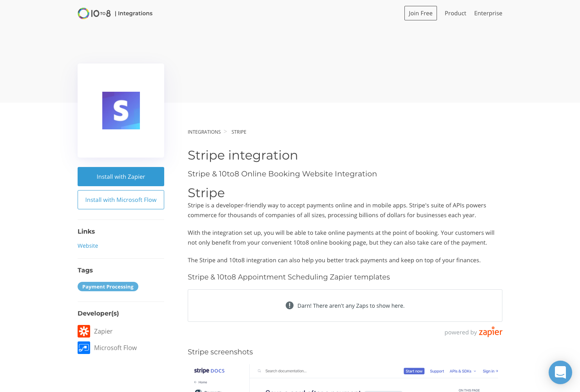Click the Stripe integration heading
580x392 pixels.
click(243, 155)
